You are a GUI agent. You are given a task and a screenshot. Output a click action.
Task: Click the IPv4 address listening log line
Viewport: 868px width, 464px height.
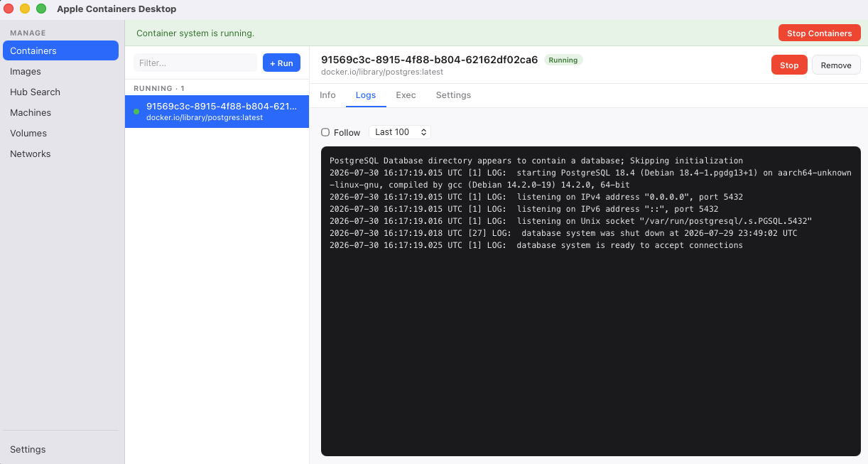pos(536,197)
